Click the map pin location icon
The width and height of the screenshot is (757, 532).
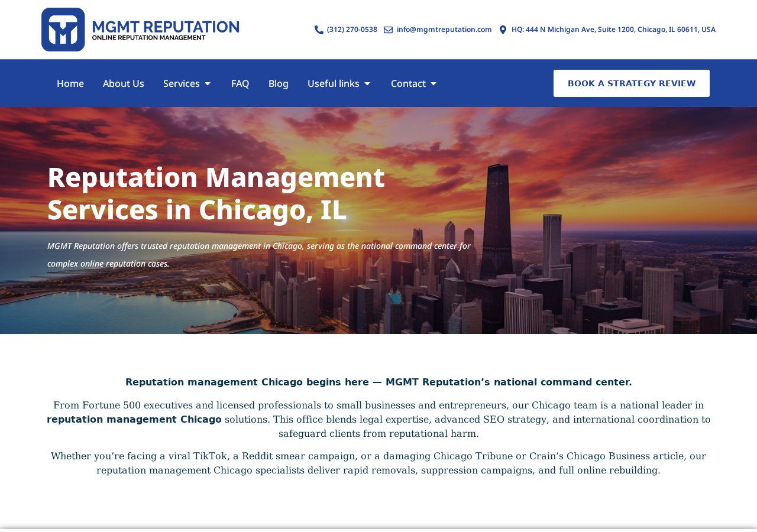(503, 30)
